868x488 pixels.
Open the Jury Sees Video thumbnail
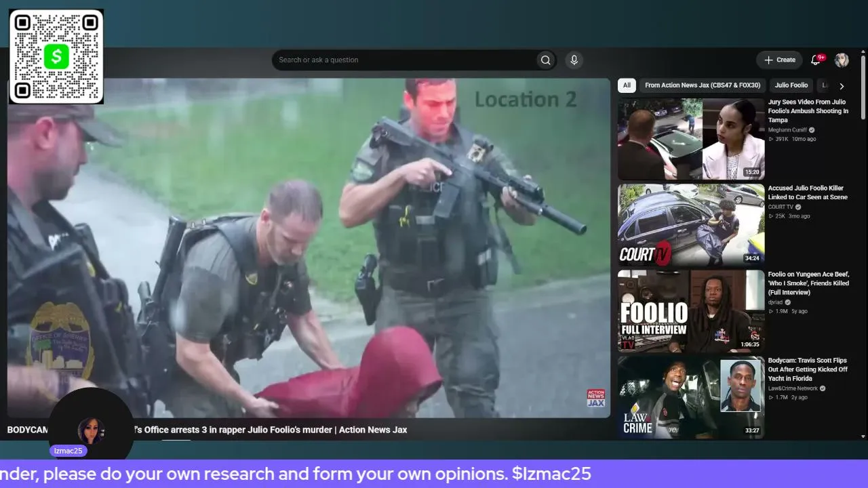[691, 139]
